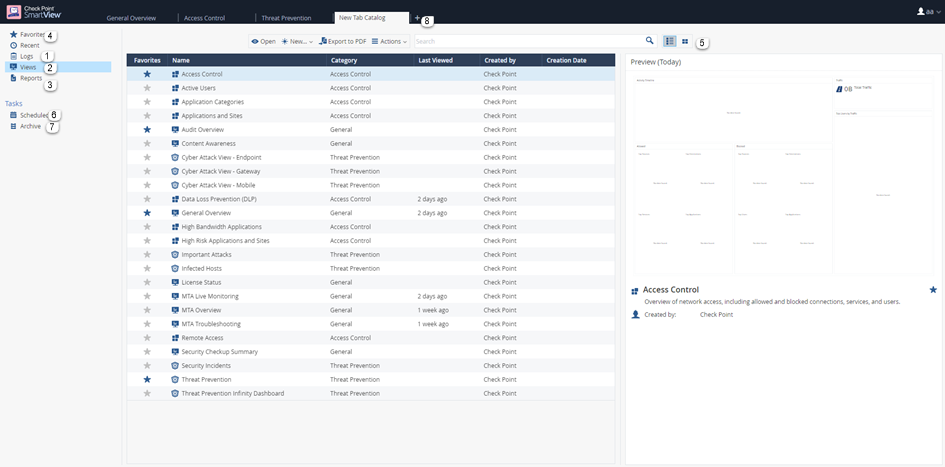Screen dimensions: 945x467
Task: Favorite the Active Users view
Action: tap(147, 88)
